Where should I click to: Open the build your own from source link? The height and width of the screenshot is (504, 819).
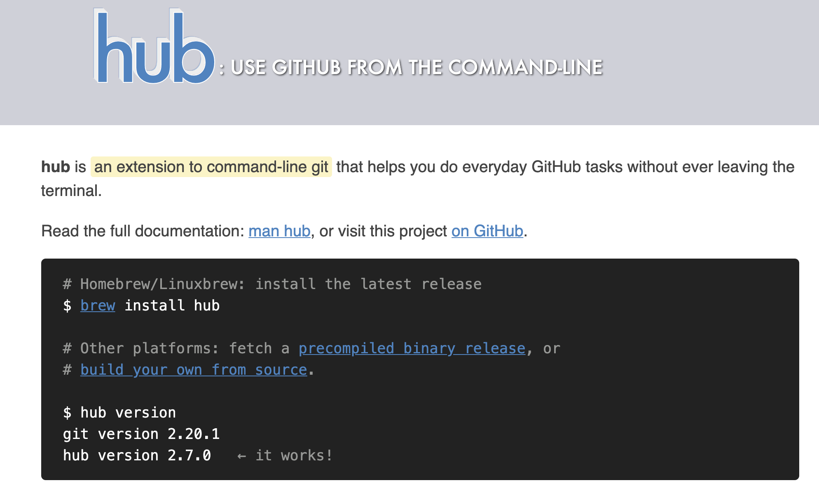click(x=194, y=370)
